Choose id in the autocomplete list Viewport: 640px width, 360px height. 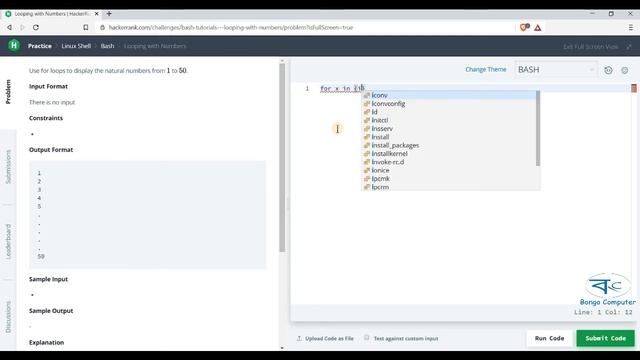pyautogui.click(x=450, y=112)
